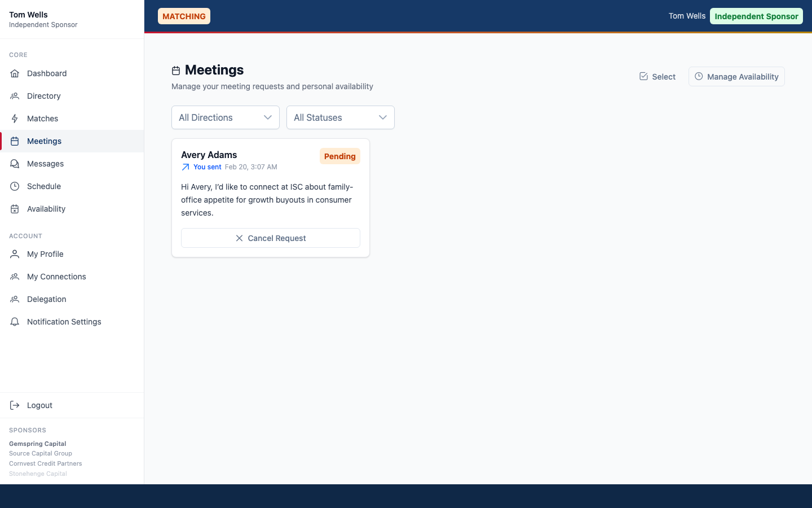Open Messages via the chat bubble icon
Image resolution: width=812 pixels, height=508 pixels.
pyautogui.click(x=14, y=164)
